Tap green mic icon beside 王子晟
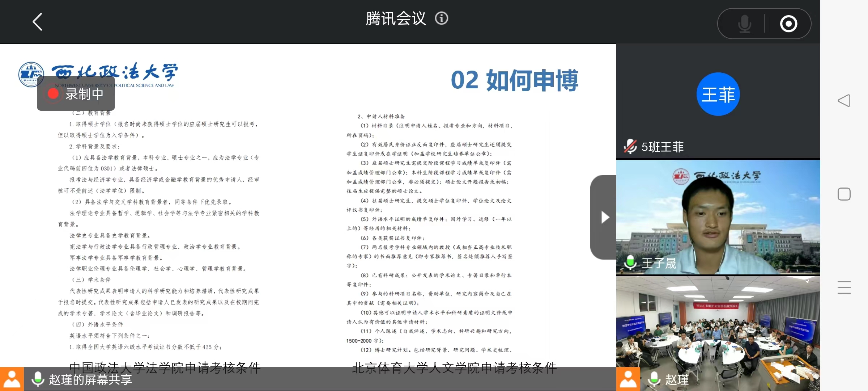Viewport: 868px width, 391px height. 630,262
